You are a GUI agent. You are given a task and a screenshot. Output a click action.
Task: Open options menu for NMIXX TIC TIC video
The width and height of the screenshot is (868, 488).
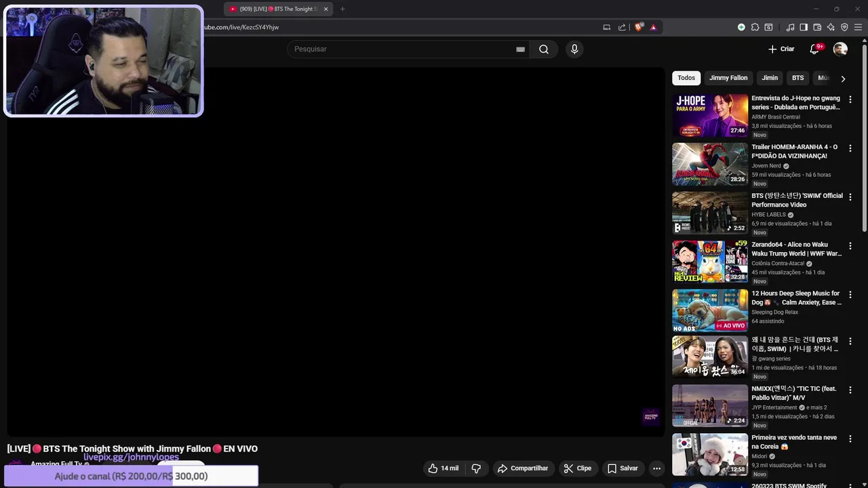click(850, 390)
